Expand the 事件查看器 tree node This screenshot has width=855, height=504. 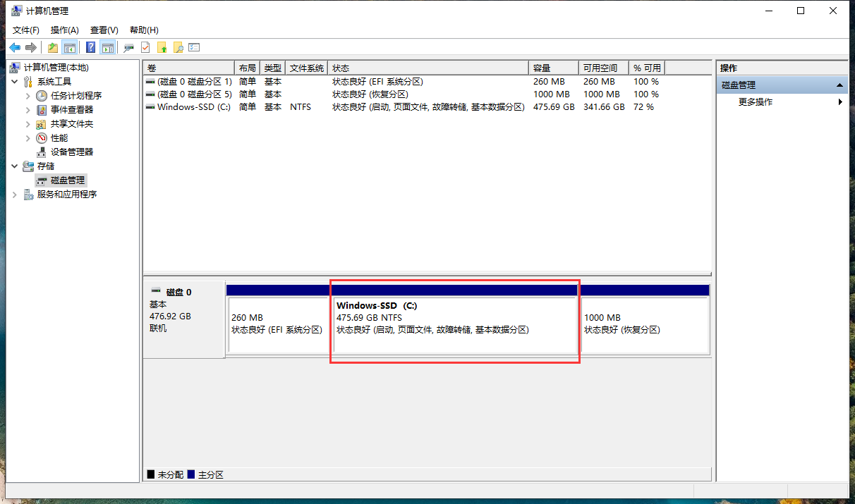(x=28, y=110)
